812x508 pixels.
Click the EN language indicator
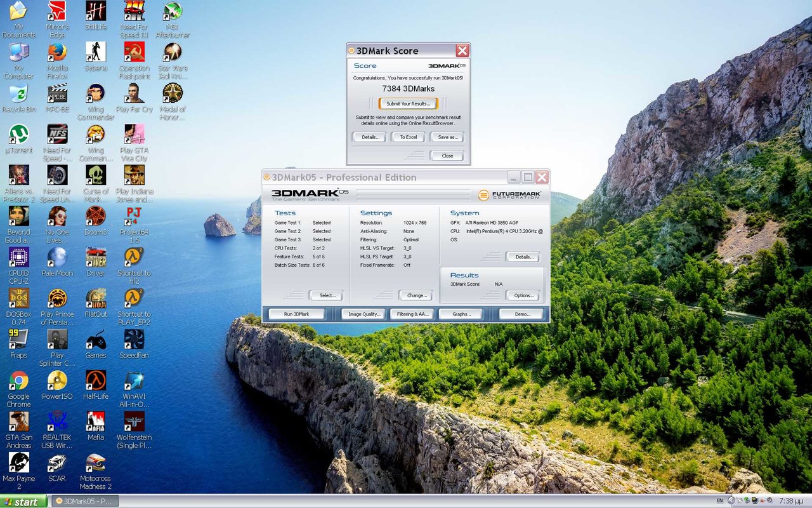(719, 501)
